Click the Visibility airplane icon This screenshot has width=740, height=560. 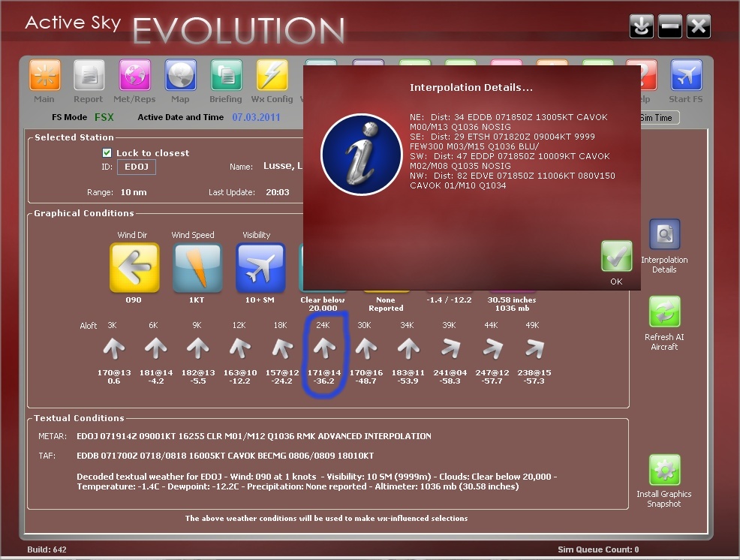click(x=260, y=267)
